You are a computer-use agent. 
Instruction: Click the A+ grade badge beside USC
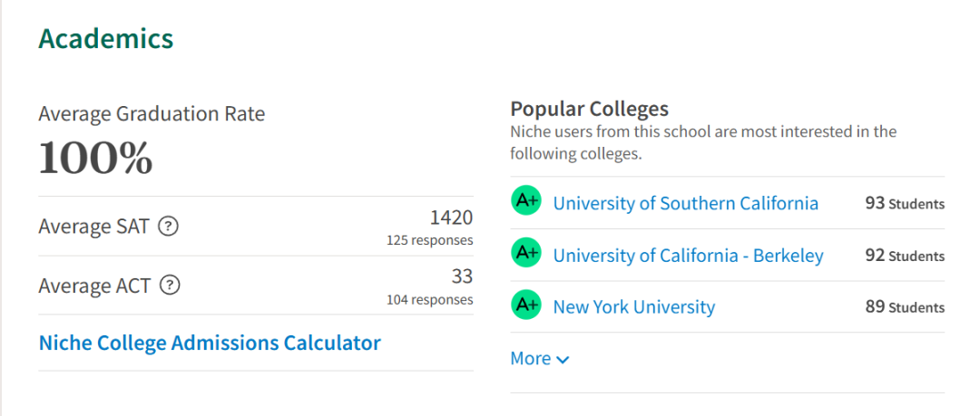[526, 200]
